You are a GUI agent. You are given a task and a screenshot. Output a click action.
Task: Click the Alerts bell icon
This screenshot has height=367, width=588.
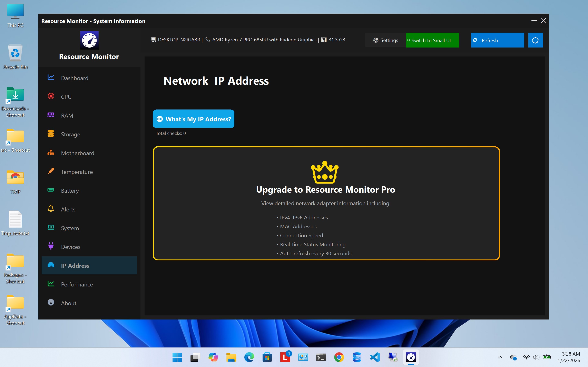51,209
